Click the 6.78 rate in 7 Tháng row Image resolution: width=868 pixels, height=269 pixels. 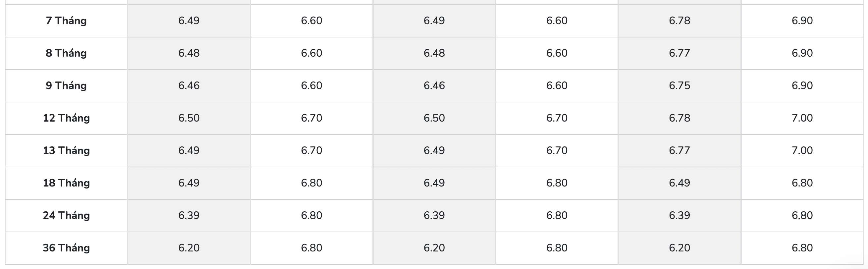coord(679,21)
